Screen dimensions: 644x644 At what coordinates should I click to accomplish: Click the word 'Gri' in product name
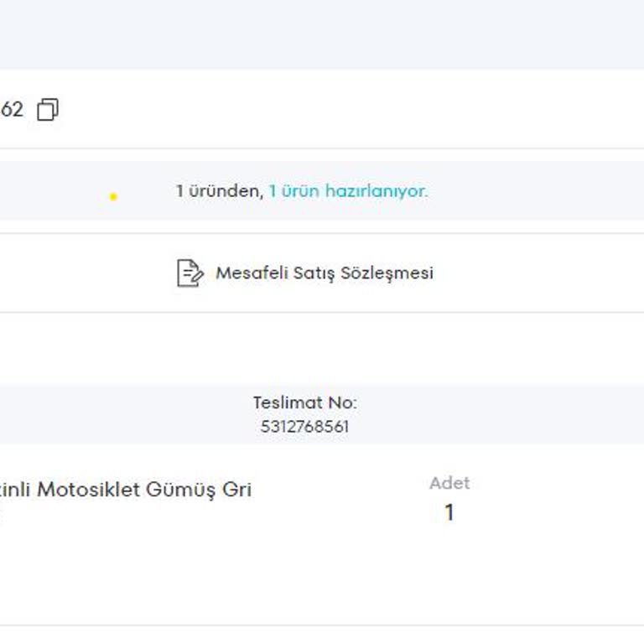coord(236,490)
